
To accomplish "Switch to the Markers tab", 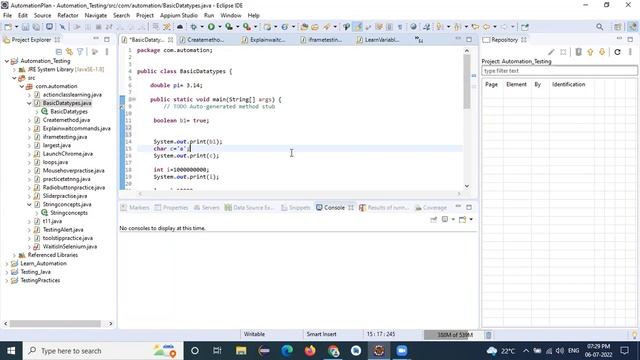I will tap(135, 208).
